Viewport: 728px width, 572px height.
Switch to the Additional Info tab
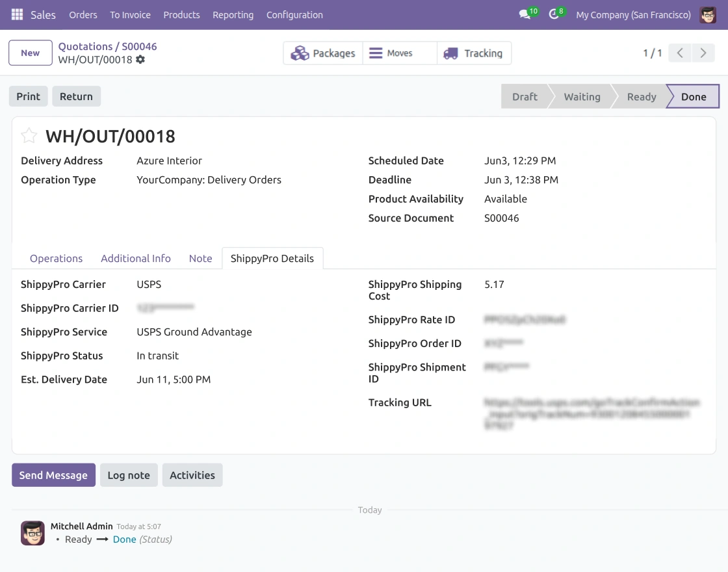136,258
